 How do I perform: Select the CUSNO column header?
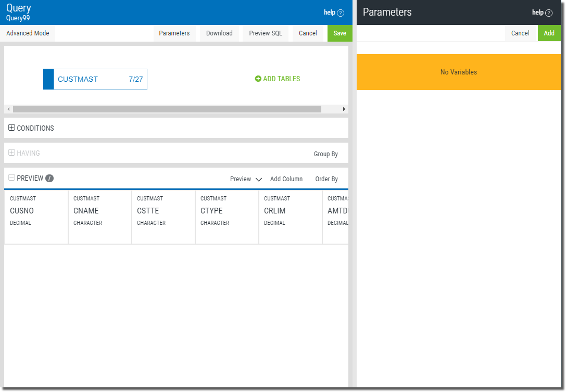(x=36, y=217)
